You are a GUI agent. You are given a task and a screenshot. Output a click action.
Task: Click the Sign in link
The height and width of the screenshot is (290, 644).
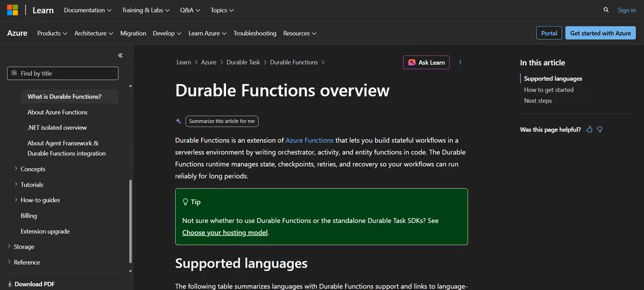click(627, 10)
